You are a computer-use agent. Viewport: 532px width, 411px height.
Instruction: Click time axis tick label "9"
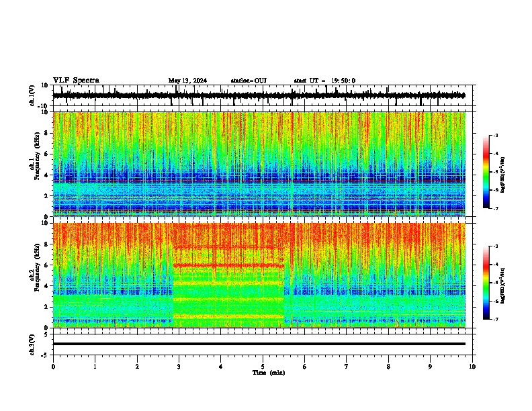coord(430,367)
